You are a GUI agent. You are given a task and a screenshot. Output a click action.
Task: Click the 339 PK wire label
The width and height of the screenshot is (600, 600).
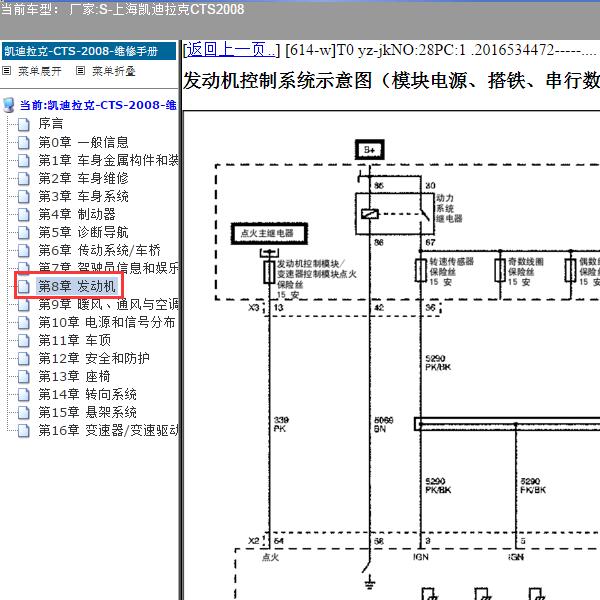point(281,424)
